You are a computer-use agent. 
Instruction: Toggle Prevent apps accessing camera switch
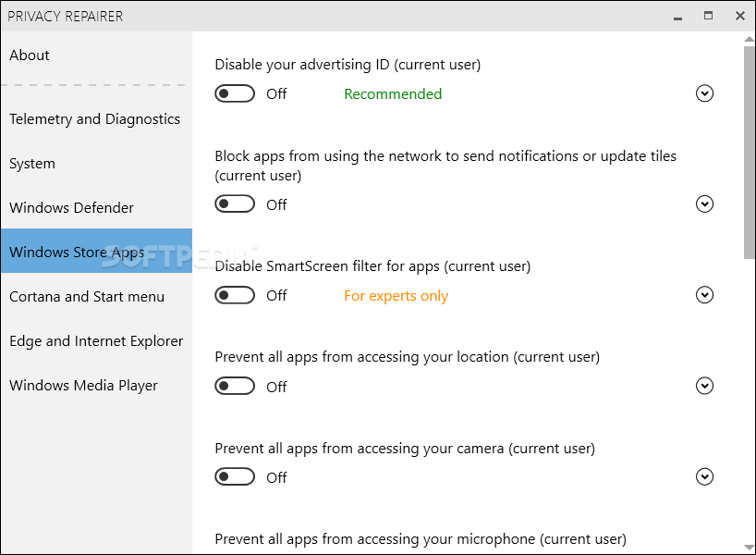(235, 476)
